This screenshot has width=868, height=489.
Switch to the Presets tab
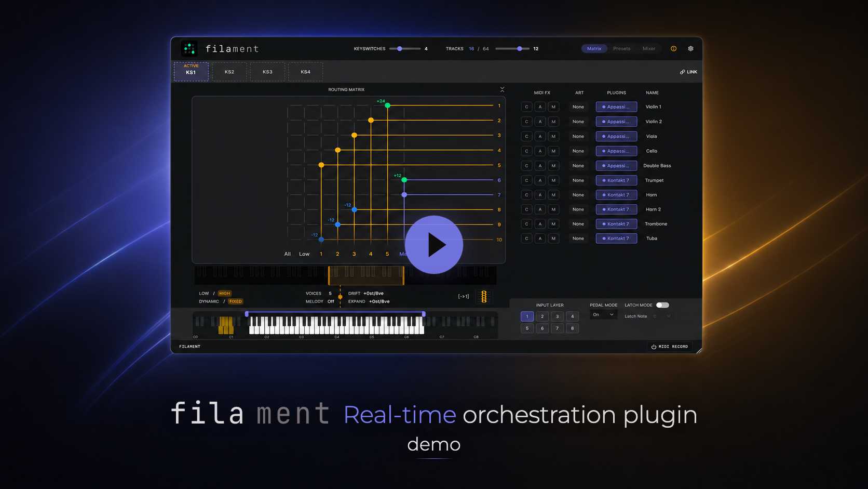click(621, 48)
